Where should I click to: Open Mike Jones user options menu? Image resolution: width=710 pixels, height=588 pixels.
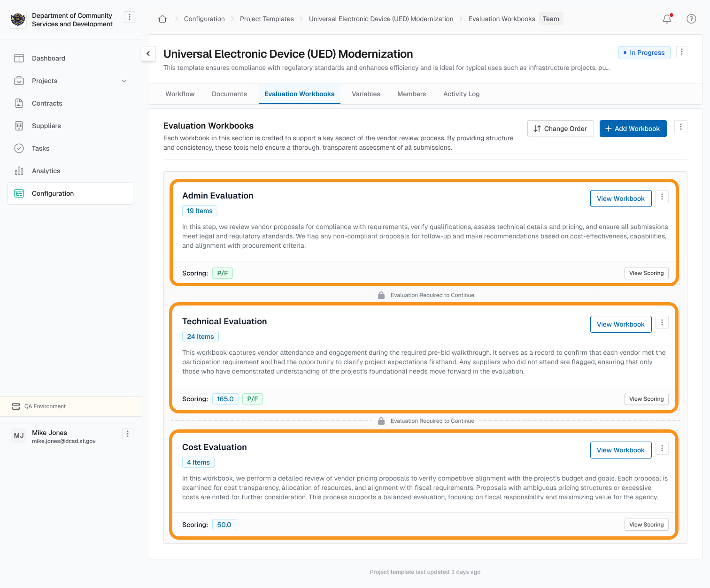click(x=128, y=434)
